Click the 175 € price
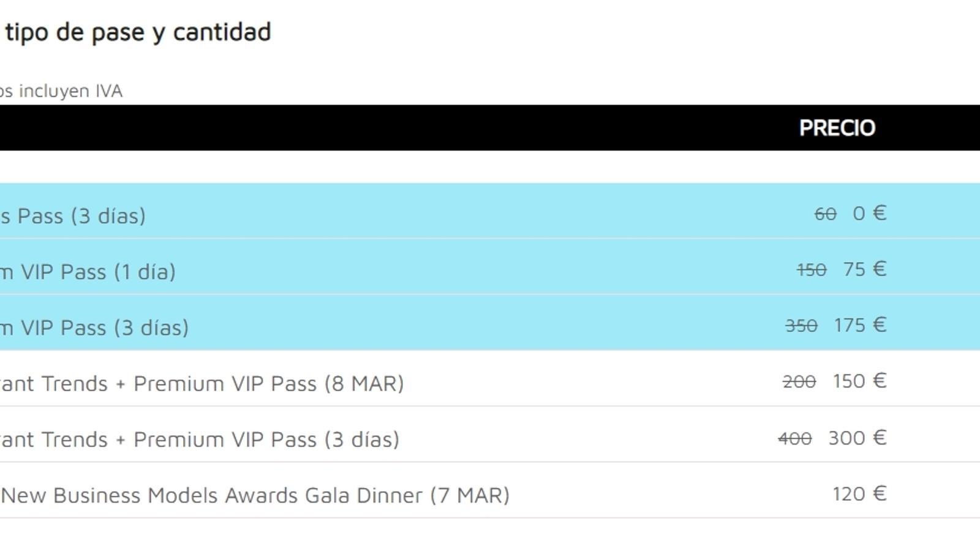Viewport: 980px width, 551px height. (860, 325)
